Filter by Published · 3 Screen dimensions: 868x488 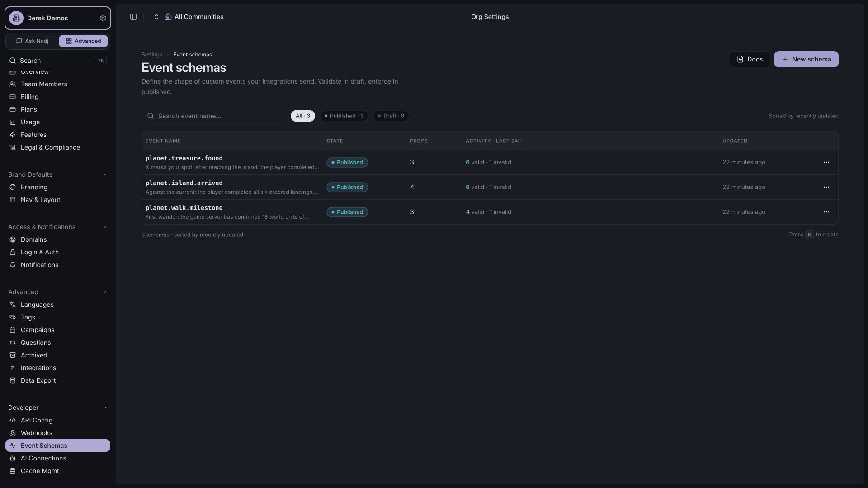[344, 116]
